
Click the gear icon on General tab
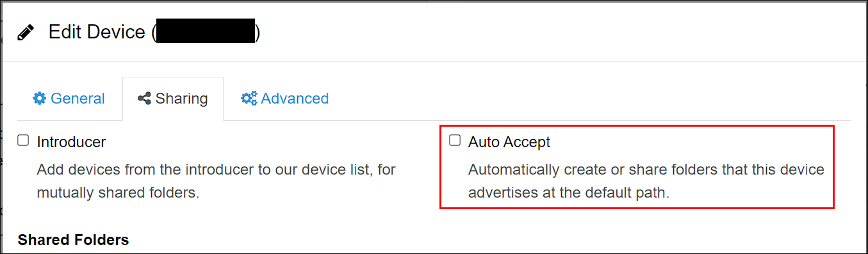(x=40, y=99)
